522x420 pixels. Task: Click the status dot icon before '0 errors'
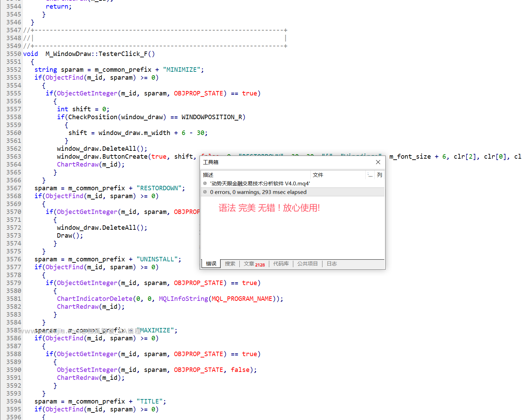(x=205, y=192)
